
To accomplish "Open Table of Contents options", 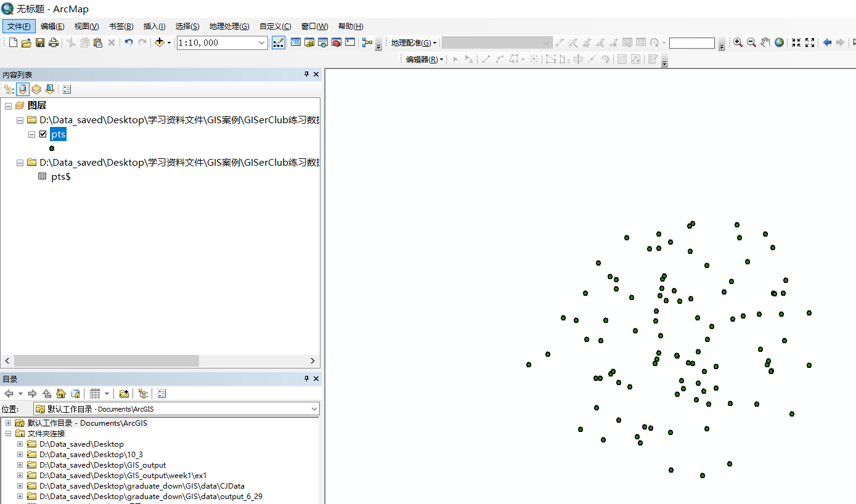I will coord(67,89).
